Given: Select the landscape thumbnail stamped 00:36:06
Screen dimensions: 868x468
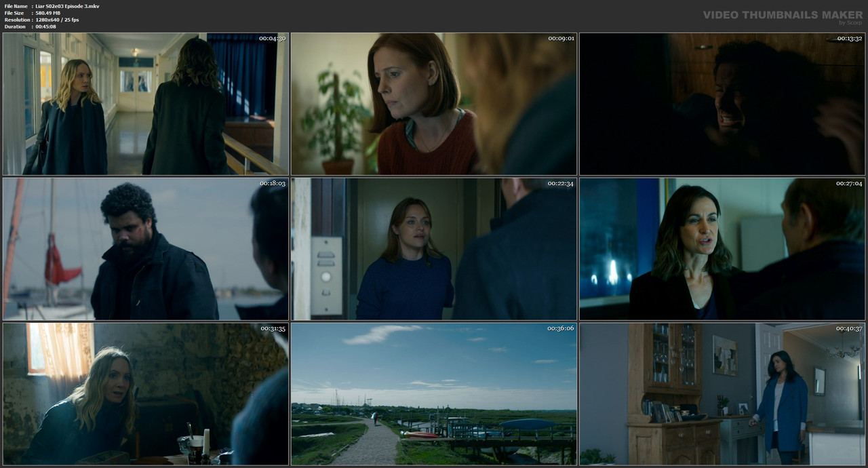Looking at the screenshot, I should [434, 394].
